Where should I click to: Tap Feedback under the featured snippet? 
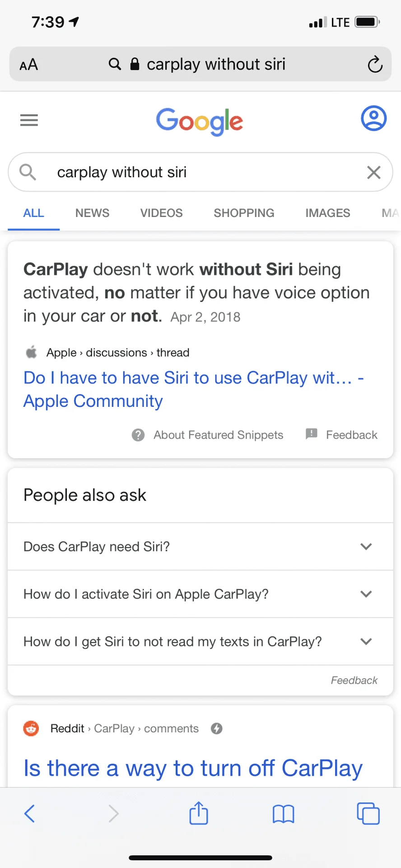tap(351, 435)
